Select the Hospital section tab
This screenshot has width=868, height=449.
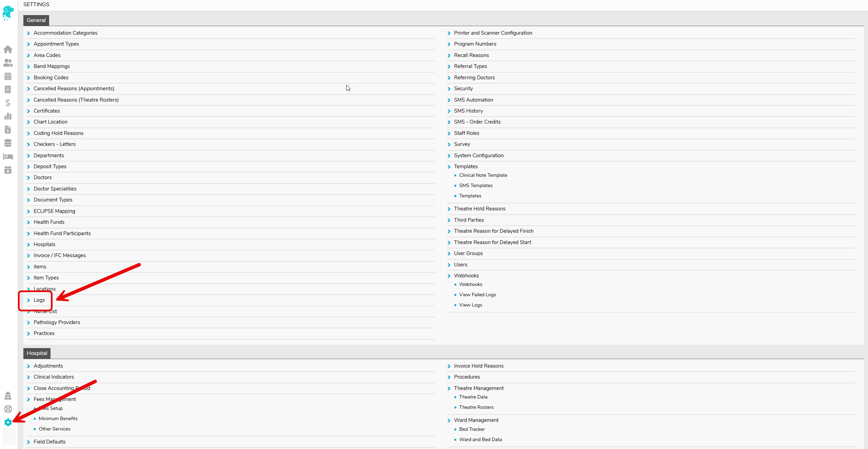(37, 353)
